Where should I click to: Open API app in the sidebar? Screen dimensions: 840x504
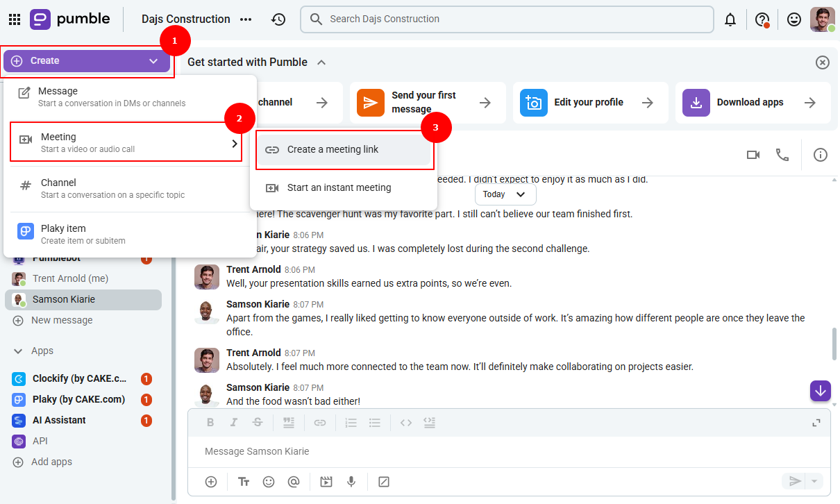click(x=83, y=441)
